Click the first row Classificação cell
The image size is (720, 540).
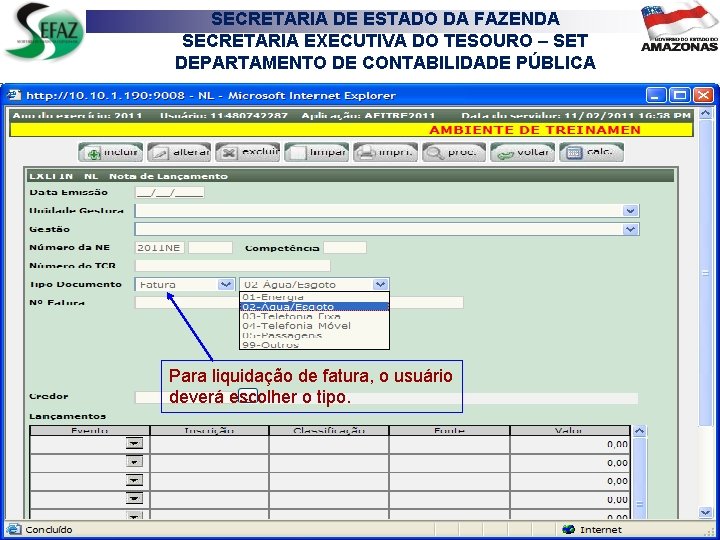329,444
